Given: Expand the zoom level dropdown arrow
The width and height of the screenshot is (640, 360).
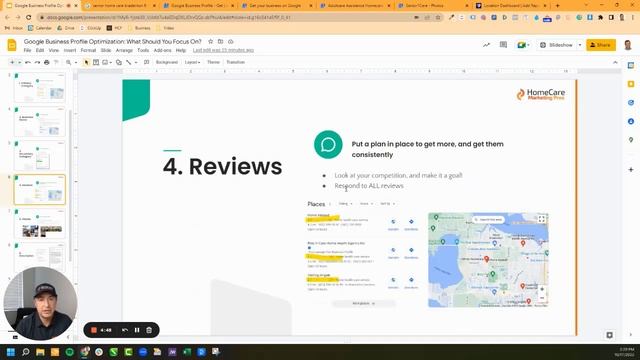Looking at the screenshot, I should point(76,62).
